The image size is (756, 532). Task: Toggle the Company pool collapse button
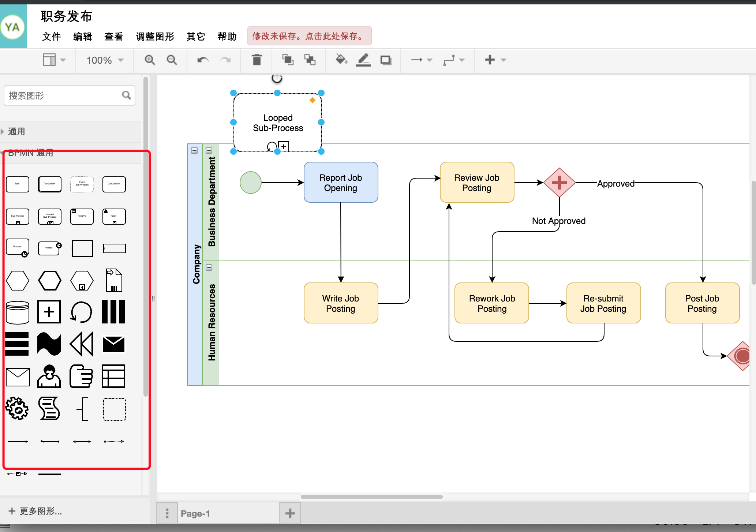(x=194, y=150)
